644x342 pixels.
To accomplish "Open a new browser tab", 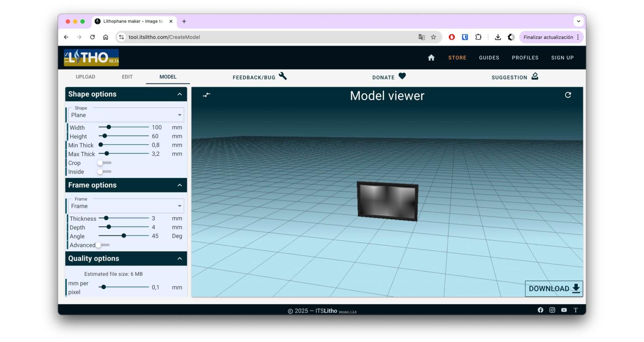I will (184, 21).
